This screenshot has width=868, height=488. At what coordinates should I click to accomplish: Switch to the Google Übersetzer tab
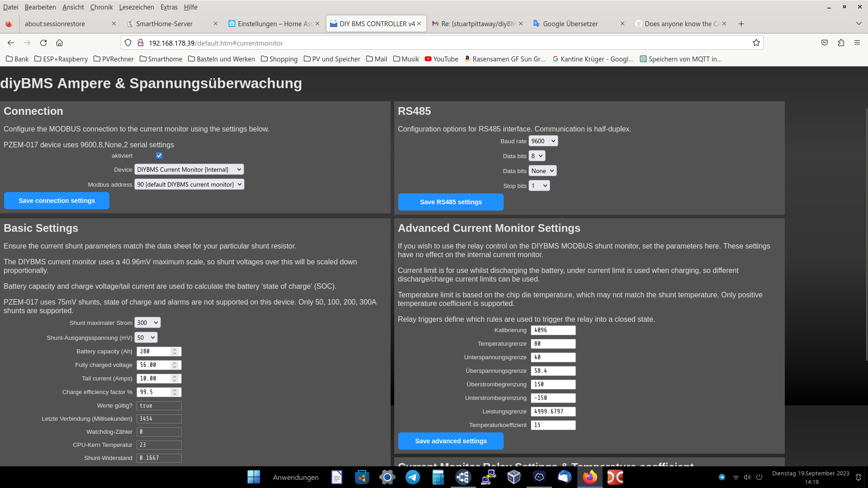click(x=571, y=23)
